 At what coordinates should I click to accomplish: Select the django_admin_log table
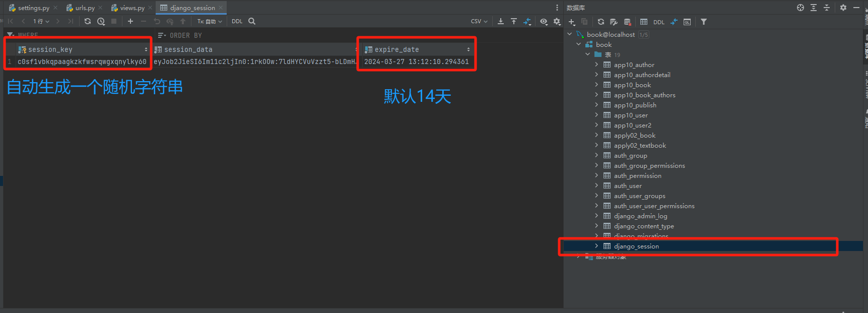click(x=640, y=216)
